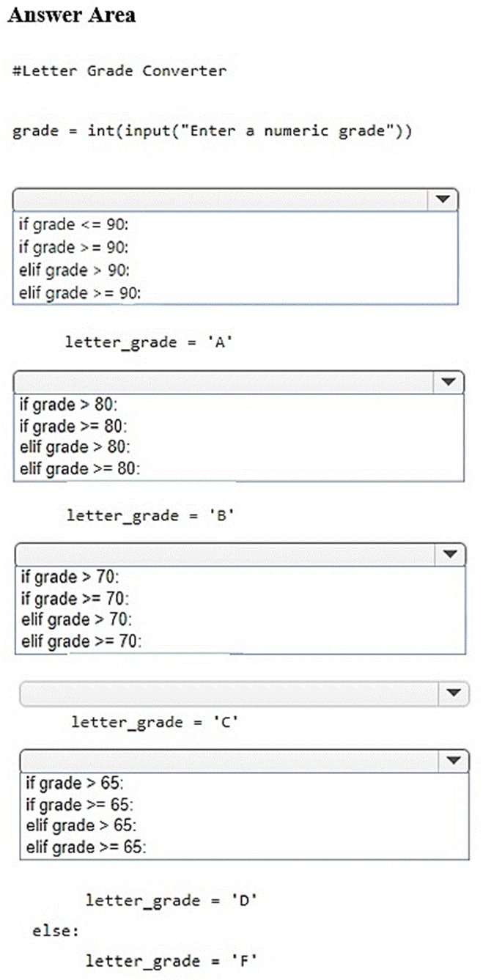Viewport: 483px width, 980px height.
Task: Pick 'if grade >= 80:' option
Action: coord(73,426)
